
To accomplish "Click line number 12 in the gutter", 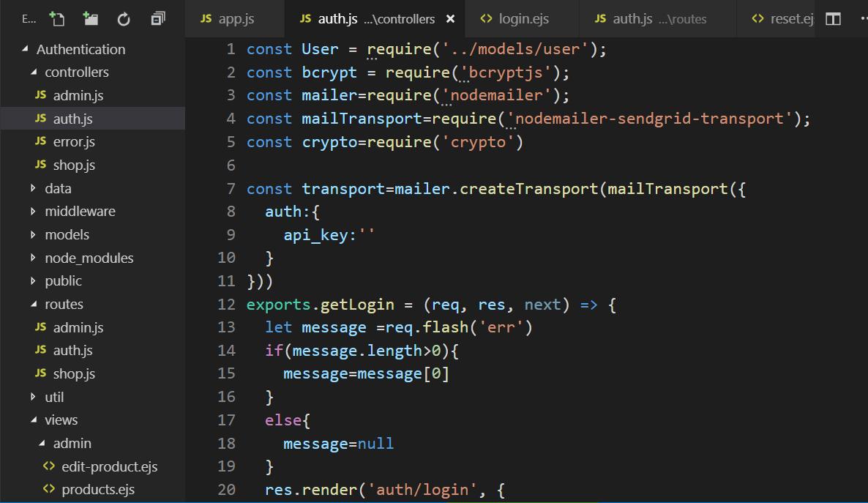I will coord(226,304).
